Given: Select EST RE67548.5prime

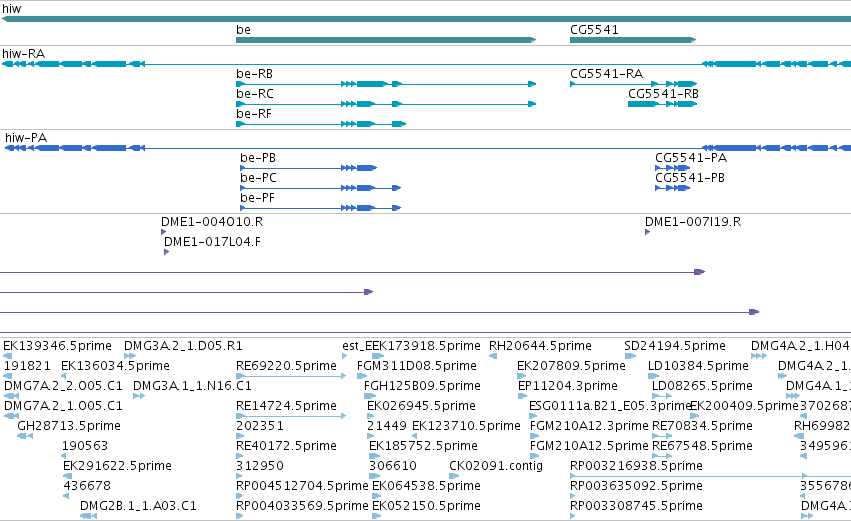Looking at the screenshot, I should click(702, 447).
